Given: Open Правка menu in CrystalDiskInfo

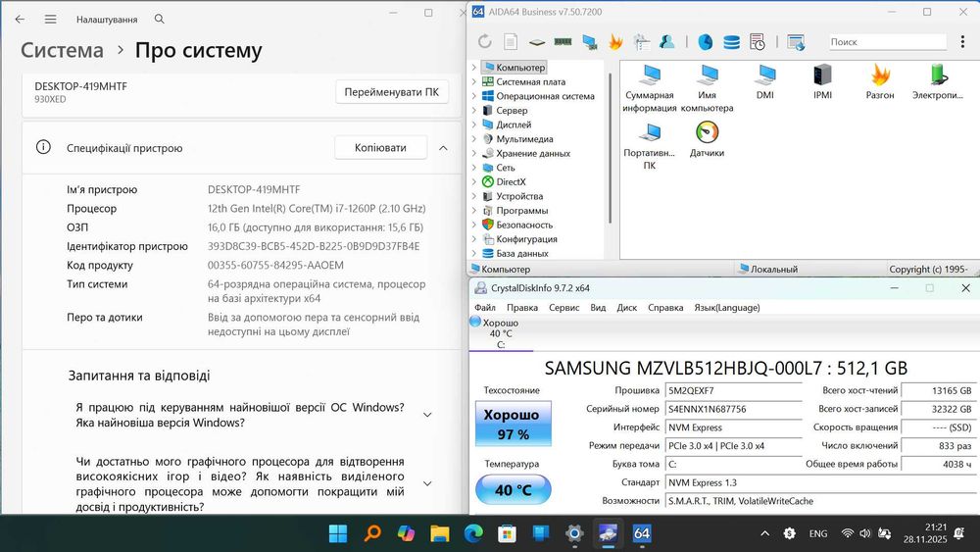Looking at the screenshot, I should pyautogui.click(x=522, y=308).
